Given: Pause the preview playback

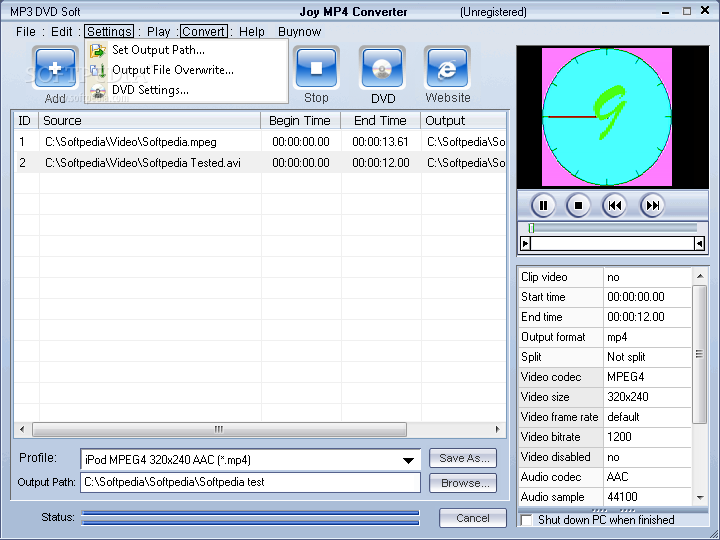Looking at the screenshot, I should tap(543, 205).
